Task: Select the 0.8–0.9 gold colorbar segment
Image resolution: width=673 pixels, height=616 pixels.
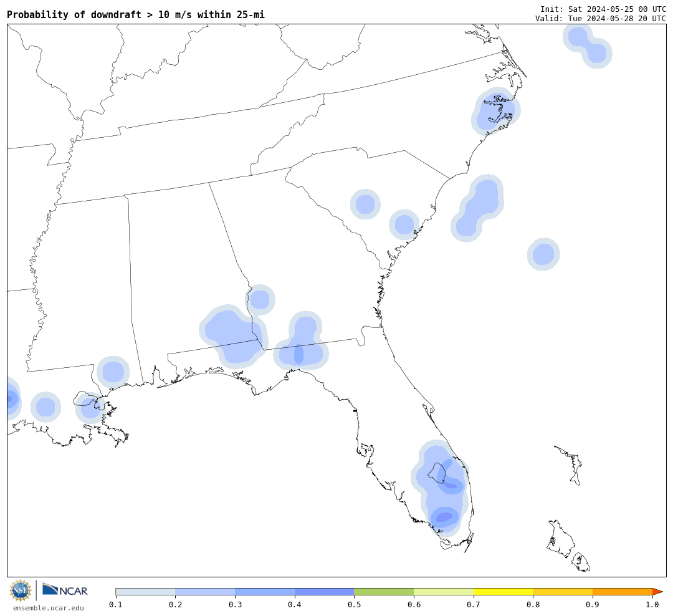Action: pos(563,592)
